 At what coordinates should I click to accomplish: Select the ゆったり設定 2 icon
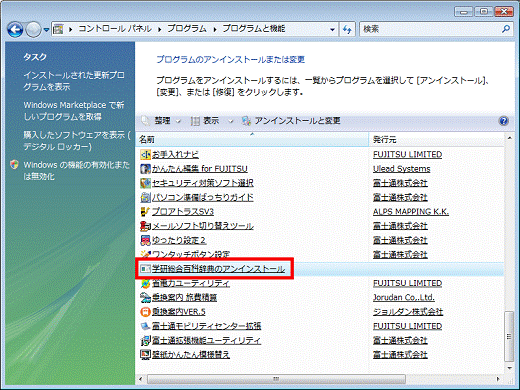tap(145, 240)
